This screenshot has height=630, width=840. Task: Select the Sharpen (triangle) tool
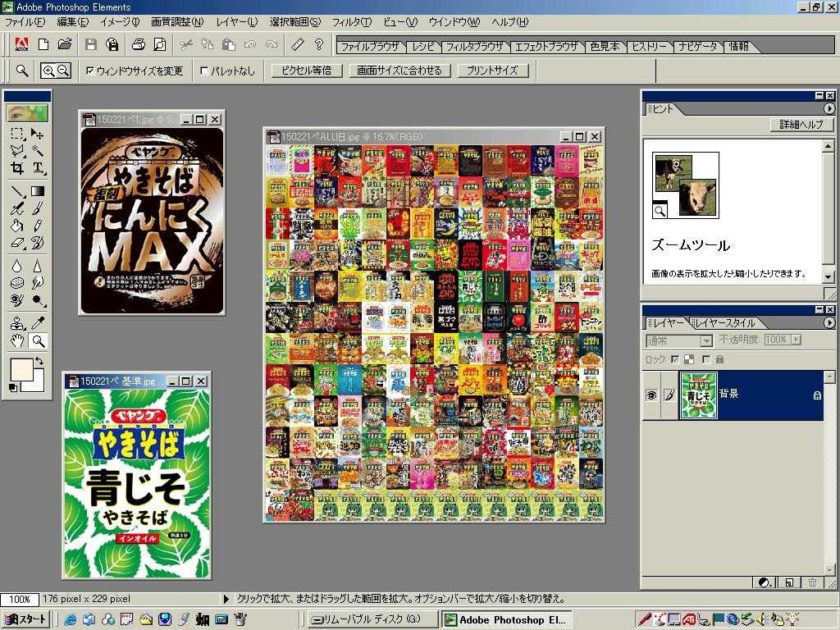click(37, 266)
